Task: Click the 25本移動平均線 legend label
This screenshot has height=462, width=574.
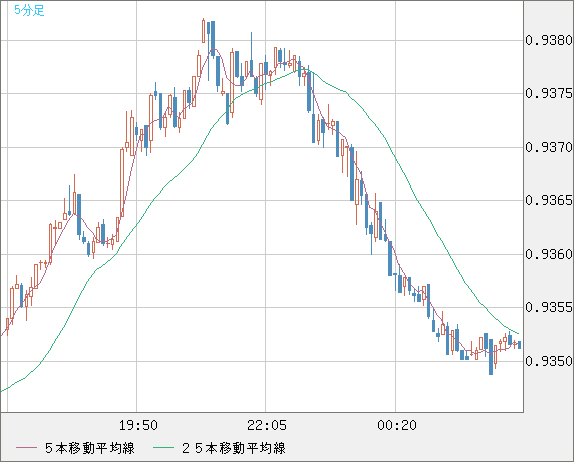Action: [x=234, y=448]
